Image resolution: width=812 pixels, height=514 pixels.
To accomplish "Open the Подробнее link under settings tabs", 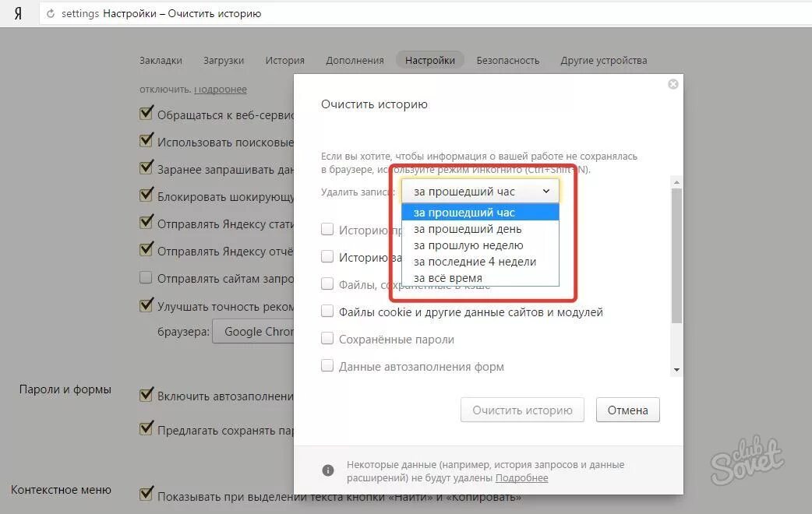I will coord(221,89).
